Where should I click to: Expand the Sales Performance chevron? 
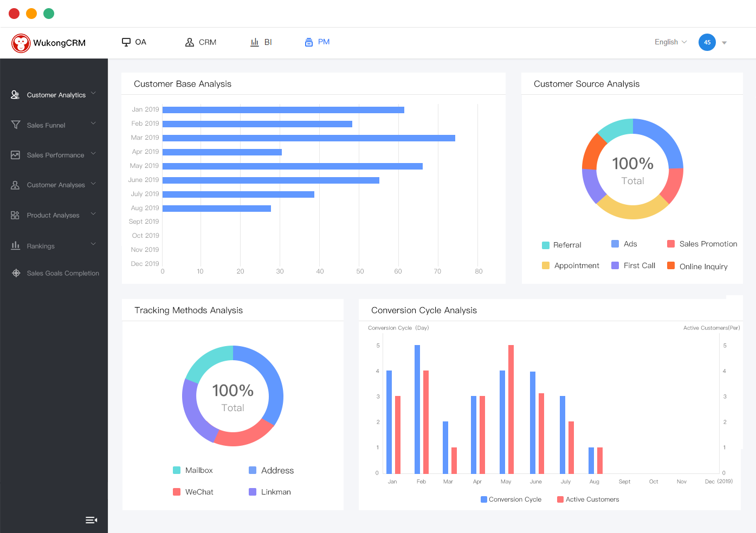(x=93, y=153)
